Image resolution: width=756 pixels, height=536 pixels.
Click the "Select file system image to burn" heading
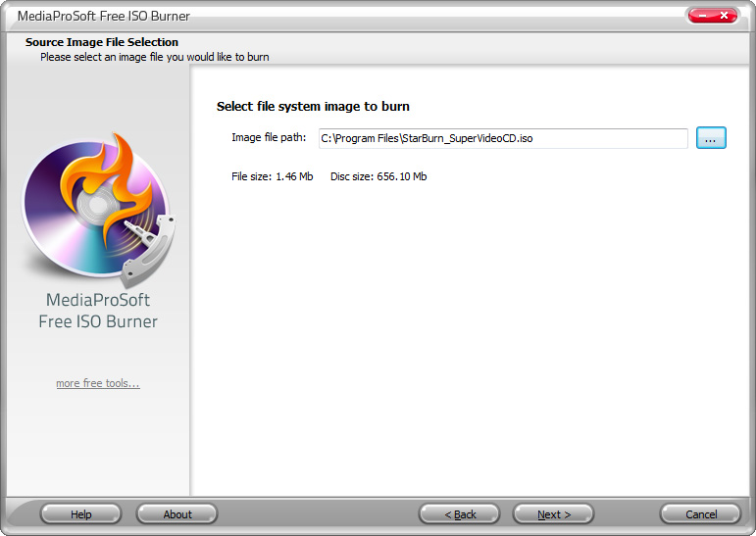(x=313, y=107)
